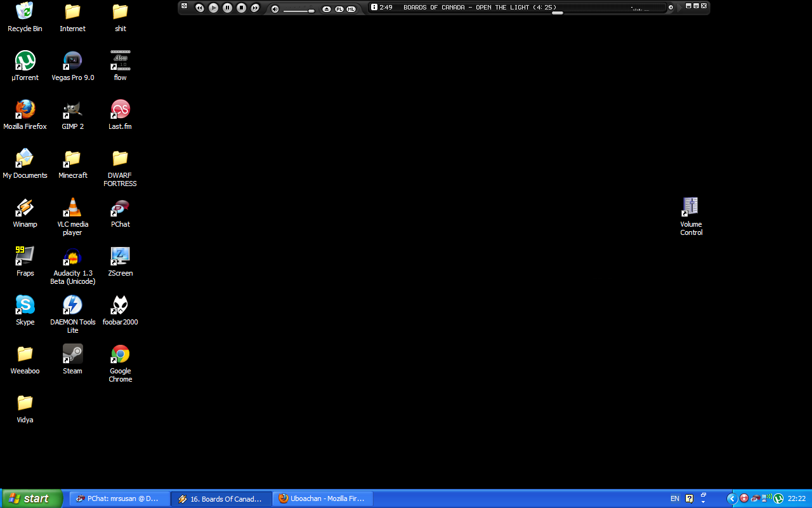This screenshot has height=508, width=812.
Task: Click the PChat tray icon
Action: click(x=755, y=498)
